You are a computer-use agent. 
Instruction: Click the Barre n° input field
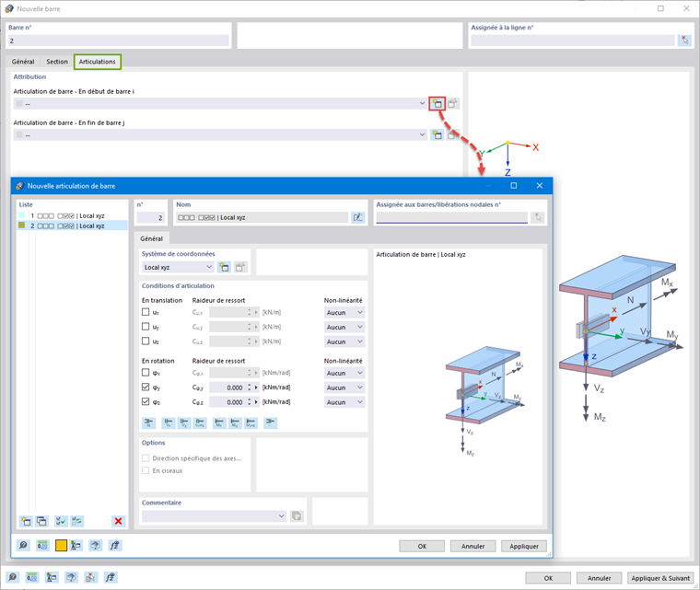[x=119, y=40]
